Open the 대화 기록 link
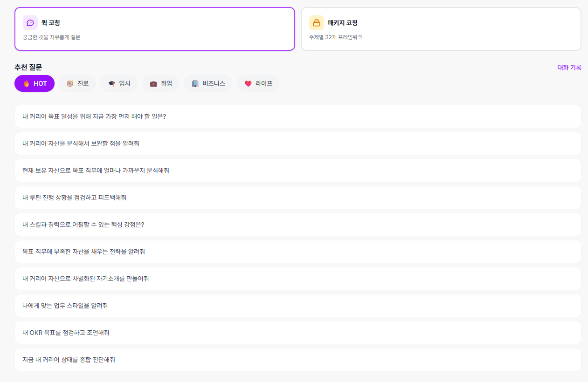 [569, 68]
